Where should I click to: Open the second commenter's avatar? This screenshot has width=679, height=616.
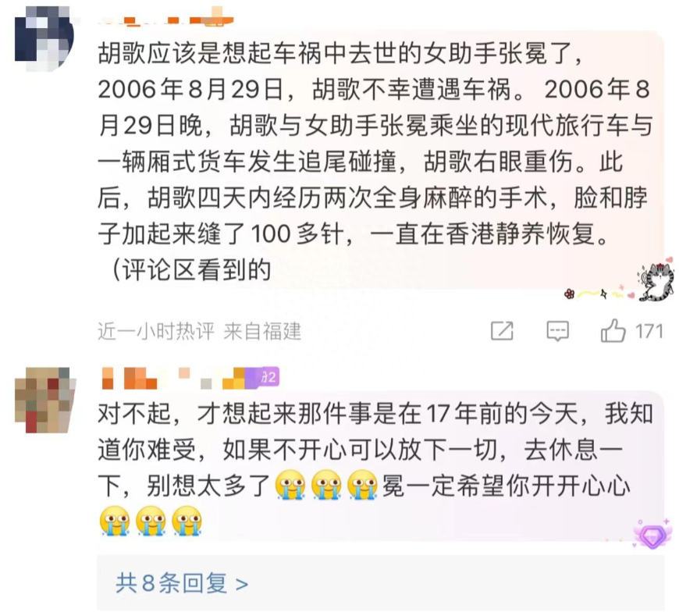(44, 401)
